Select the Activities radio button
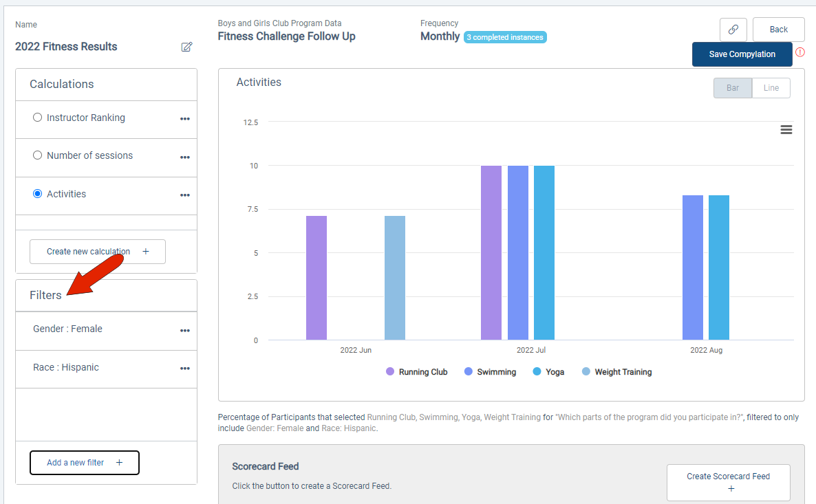This screenshot has height=504, width=816. coord(37,193)
